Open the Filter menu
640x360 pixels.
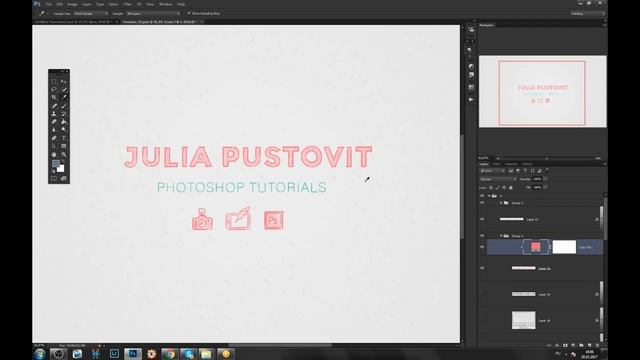pyautogui.click(x=128, y=4)
